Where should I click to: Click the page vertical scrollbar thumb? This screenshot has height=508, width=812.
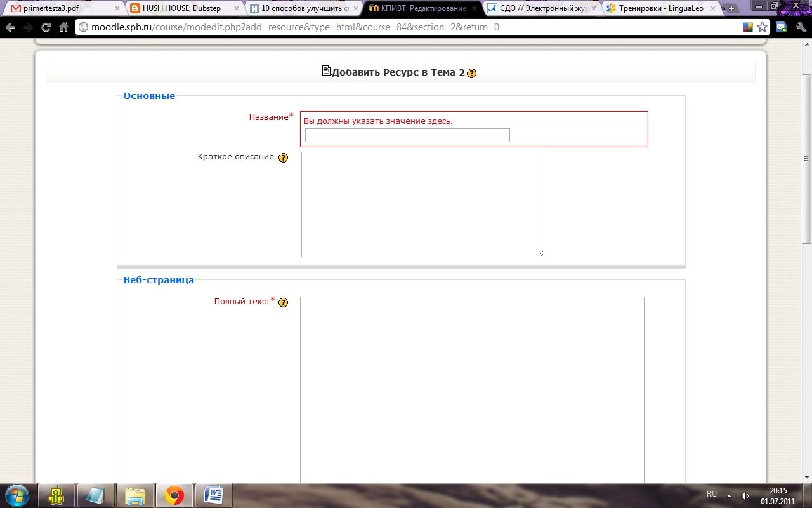coord(807,159)
